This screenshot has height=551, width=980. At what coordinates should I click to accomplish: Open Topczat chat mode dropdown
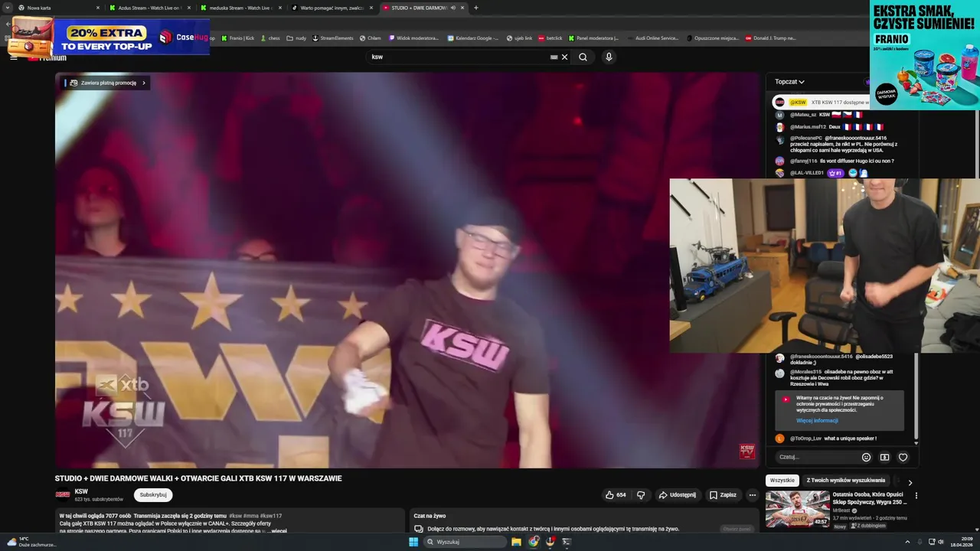(789, 81)
